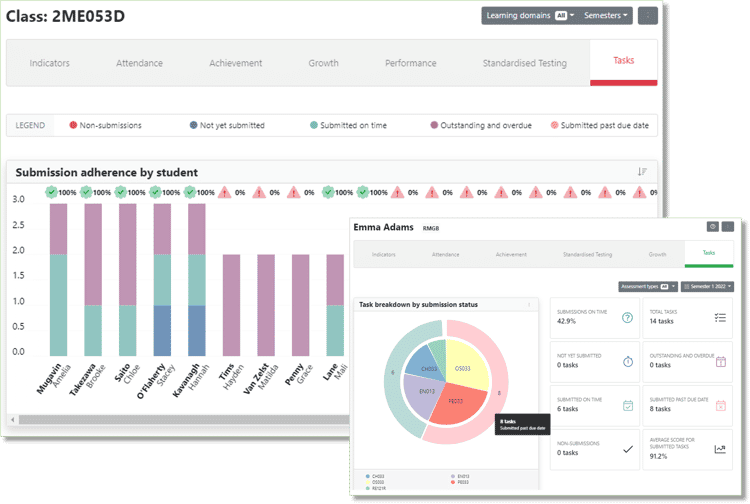Image resolution: width=750 pixels, height=504 pixels.
Task: Click the red warning triangle above Penny Grace
Action: pos(293,193)
